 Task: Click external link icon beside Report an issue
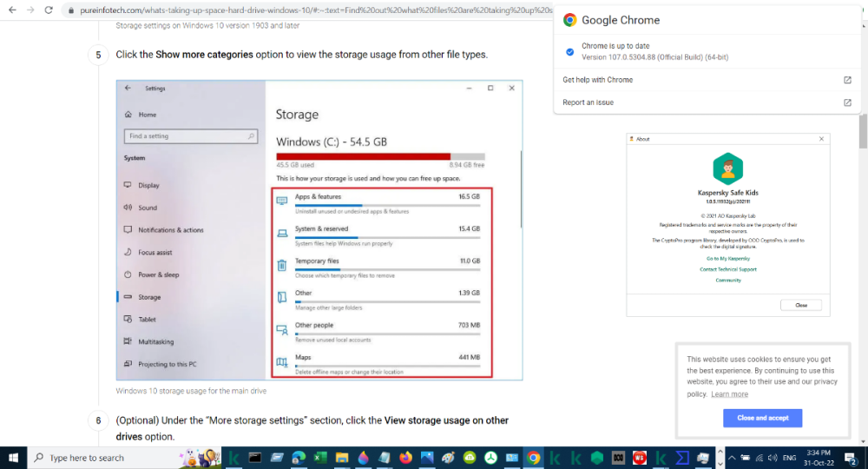coord(847,102)
